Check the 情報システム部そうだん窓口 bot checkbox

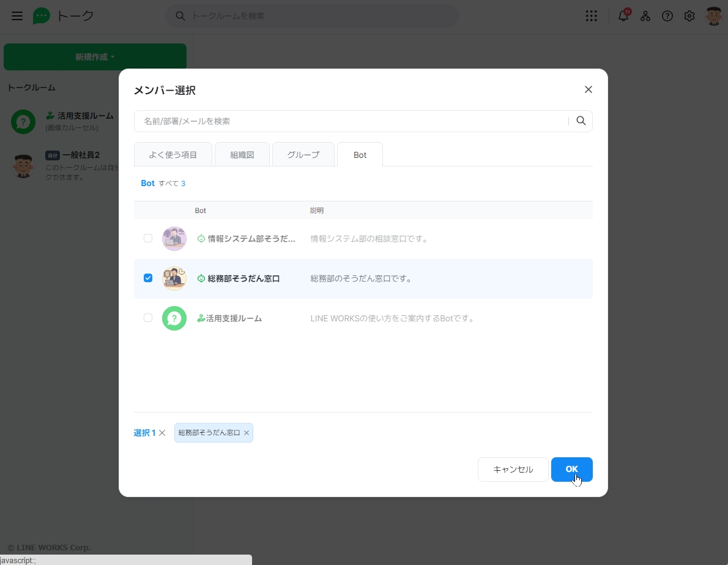148,238
